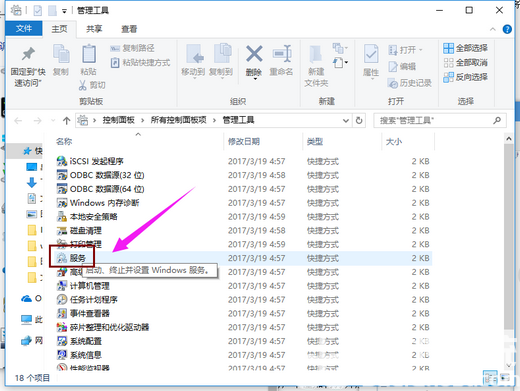Viewport: 520px width, 391px height.
Task: Expand address bar history dropdown
Action: point(346,120)
